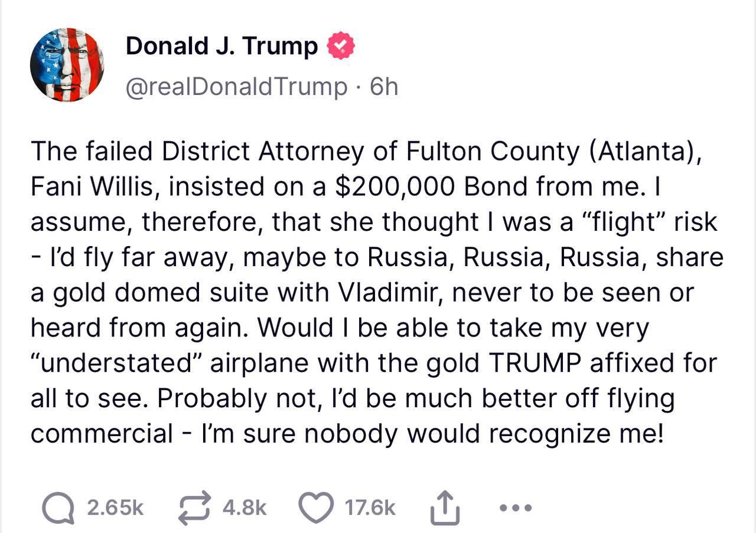Click the share upload icon
This screenshot has width=756, height=533.
pyautogui.click(x=445, y=508)
